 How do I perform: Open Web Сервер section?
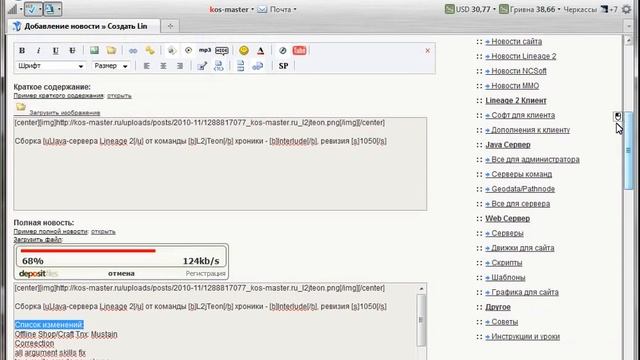507,218
